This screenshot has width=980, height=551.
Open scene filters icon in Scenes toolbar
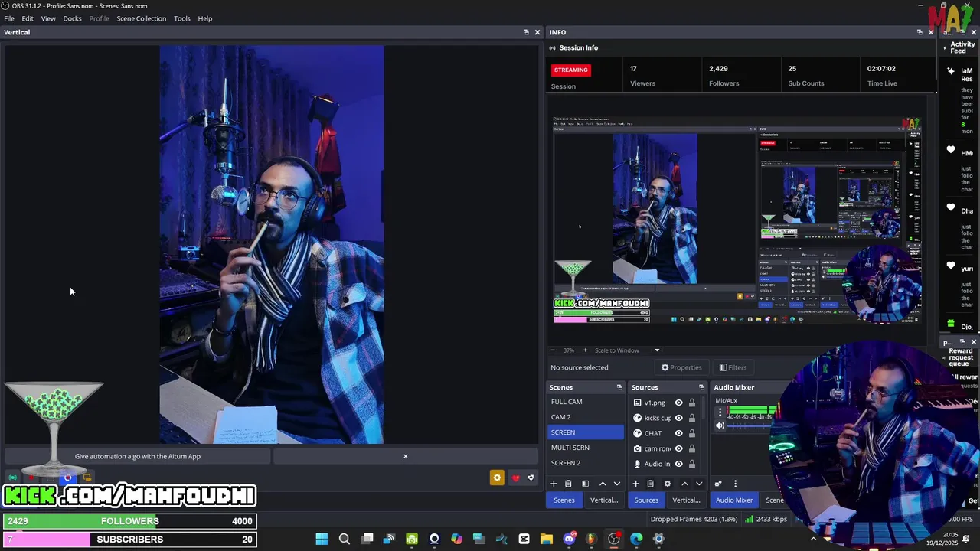coord(585,484)
